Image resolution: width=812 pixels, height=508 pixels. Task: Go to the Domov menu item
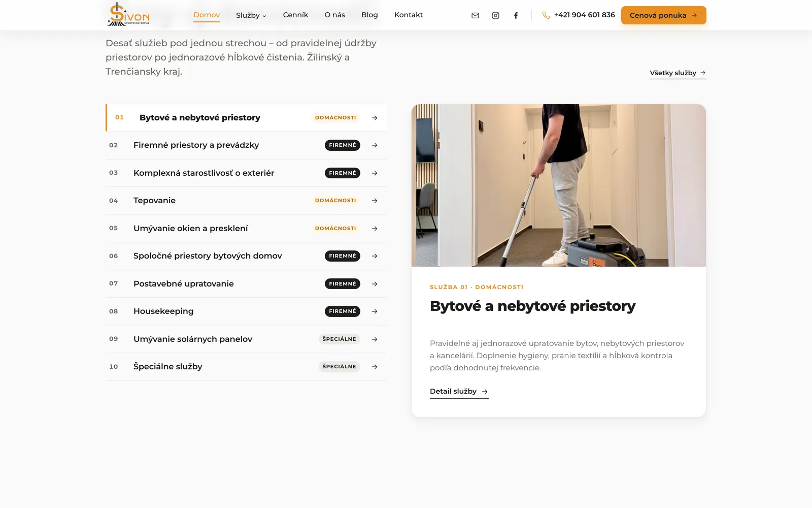(x=207, y=15)
